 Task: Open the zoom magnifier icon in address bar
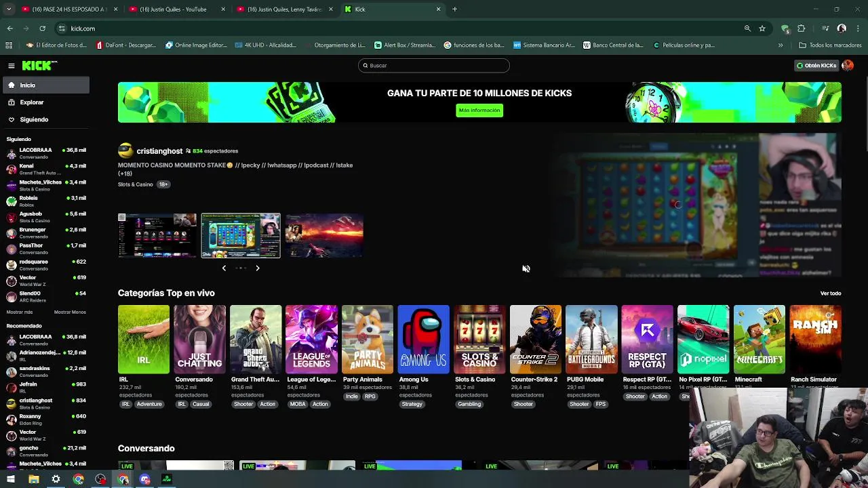(x=747, y=28)
